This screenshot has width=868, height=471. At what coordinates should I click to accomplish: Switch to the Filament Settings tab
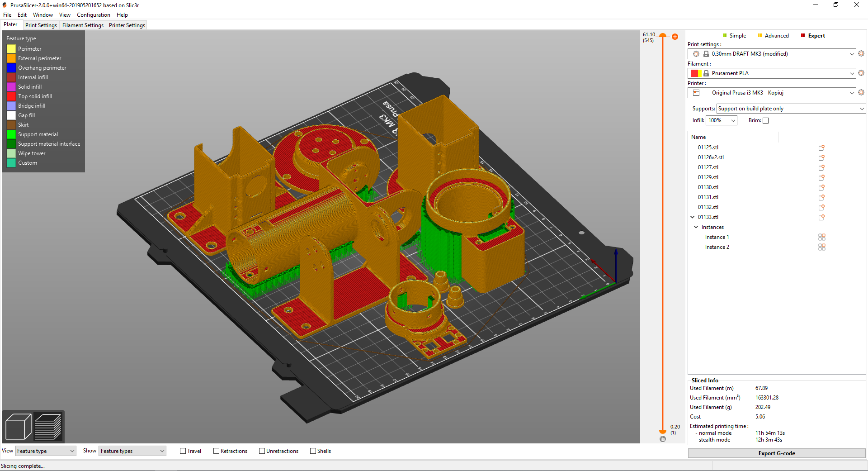tap(83, 25)
